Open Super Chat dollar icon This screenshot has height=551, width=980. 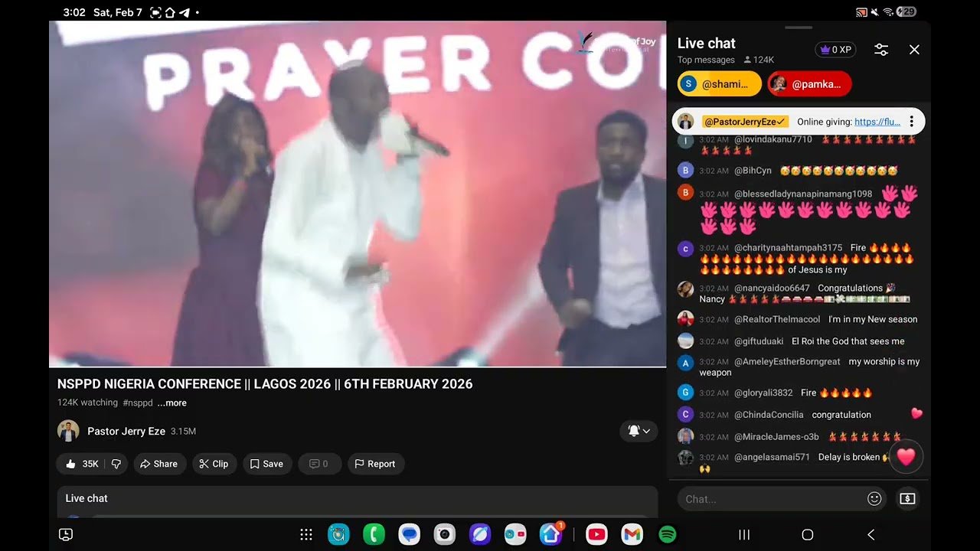click(907, 499)
